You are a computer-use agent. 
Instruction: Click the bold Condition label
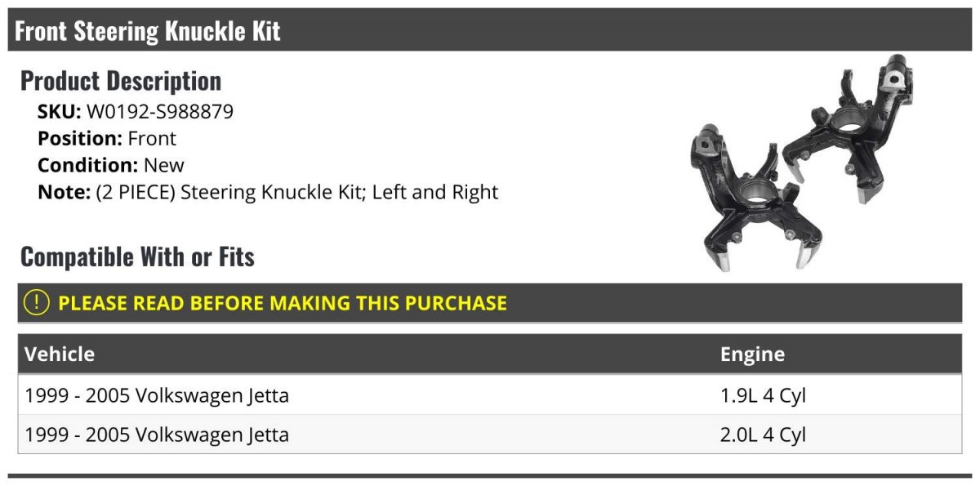click(x=87, y=165)
